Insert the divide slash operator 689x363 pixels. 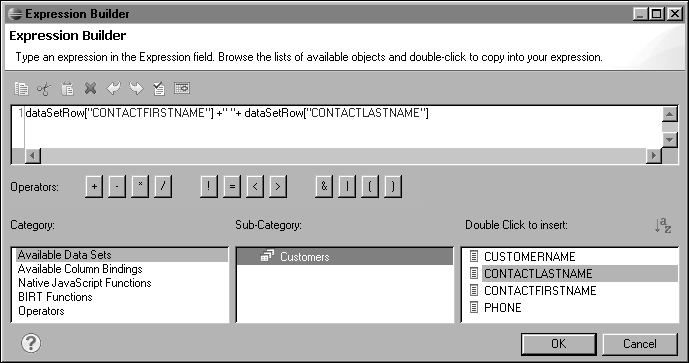coord(163,186)
